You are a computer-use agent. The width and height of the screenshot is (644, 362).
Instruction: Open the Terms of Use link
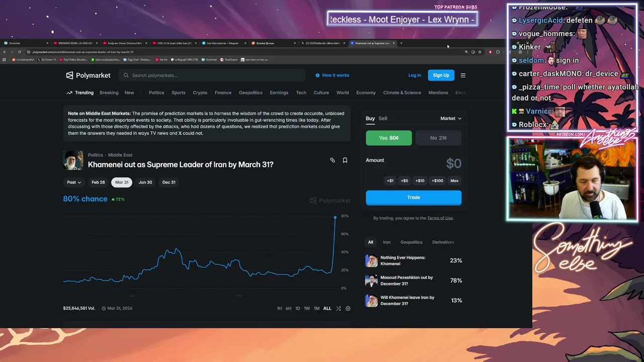click(440, 218)
